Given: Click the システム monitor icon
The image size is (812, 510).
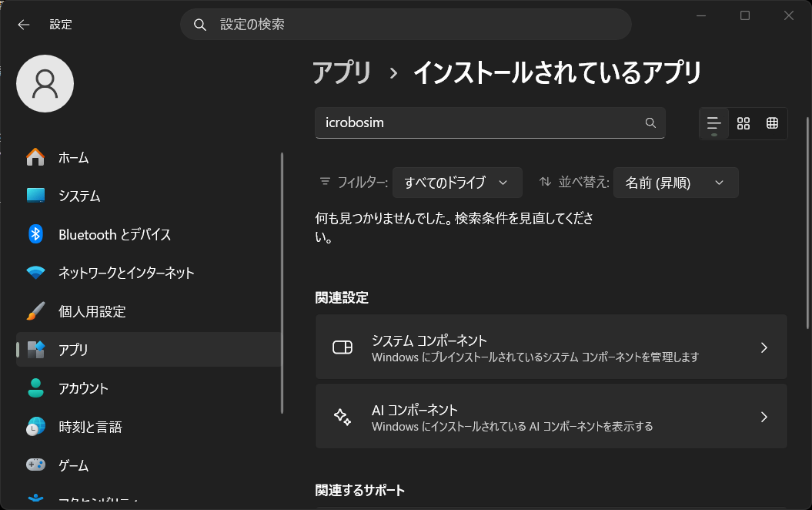Looking at the screenshot, I should 35,196.
